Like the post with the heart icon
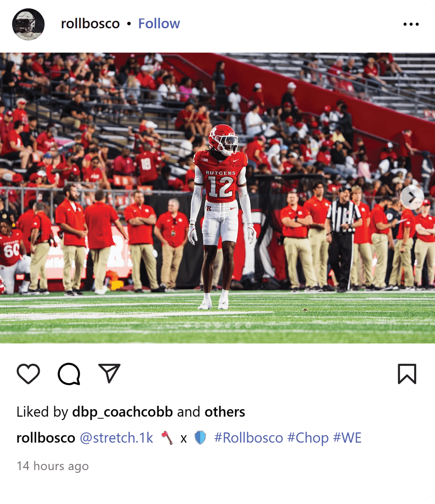This screenshot has width=435, height=504. pos(28,373)
